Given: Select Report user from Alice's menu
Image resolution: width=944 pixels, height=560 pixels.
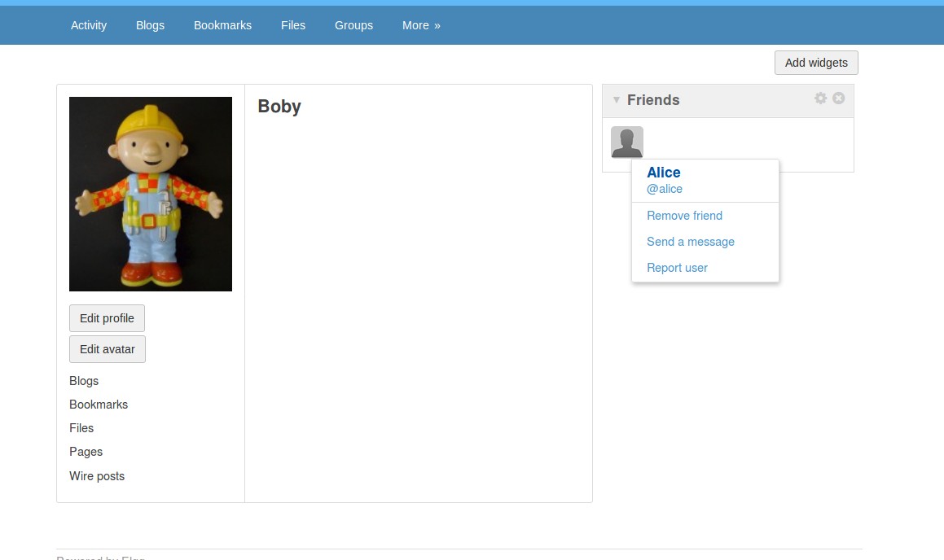Looking at the screenshot, I should 678,268.
